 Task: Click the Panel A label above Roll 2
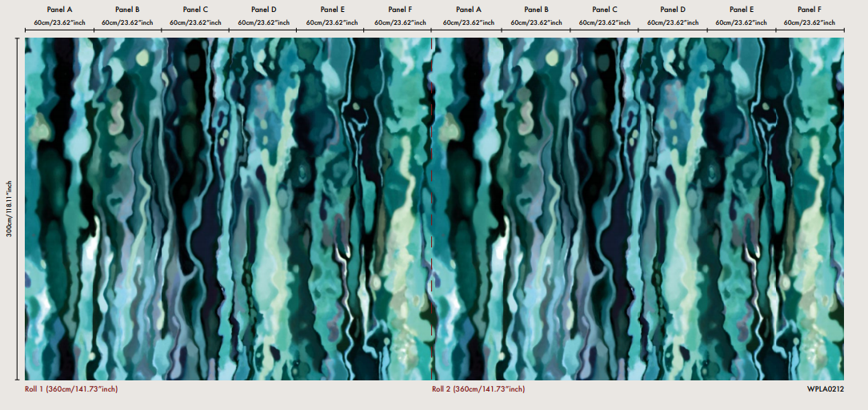click(469, 10)
